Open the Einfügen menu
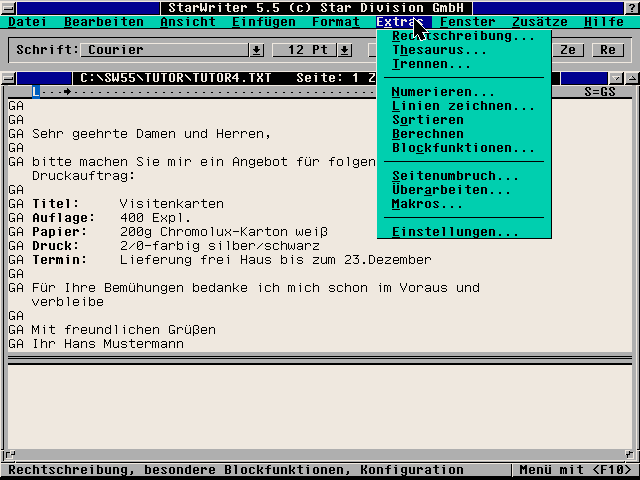Viewport: 640px width, 480px height. click(x=264, y=22)
